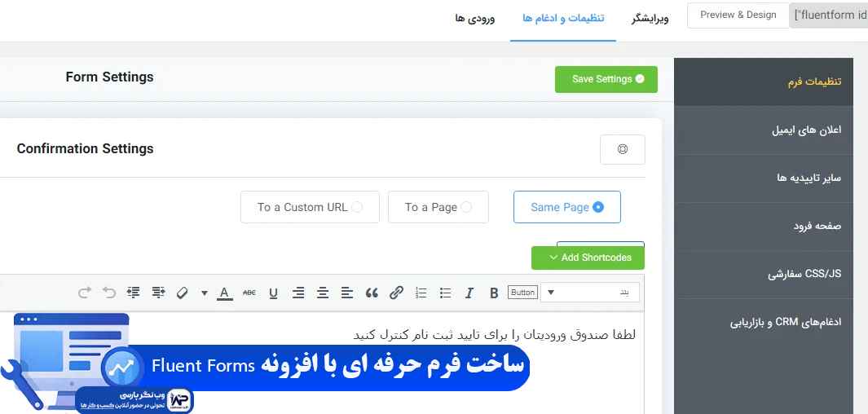This screenshot has height=414, width=868.
Task: Toggle strikethrough formatting (ABC)
Action: tap(249, 293)
